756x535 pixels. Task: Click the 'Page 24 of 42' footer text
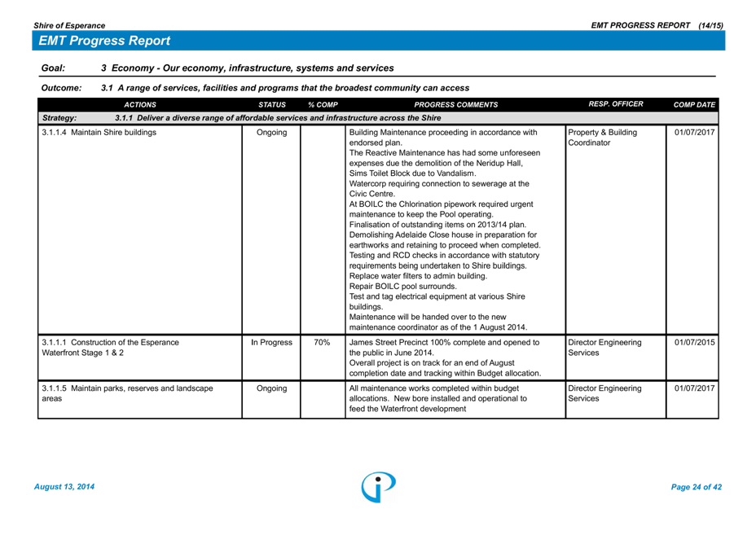tap(697, 487)
